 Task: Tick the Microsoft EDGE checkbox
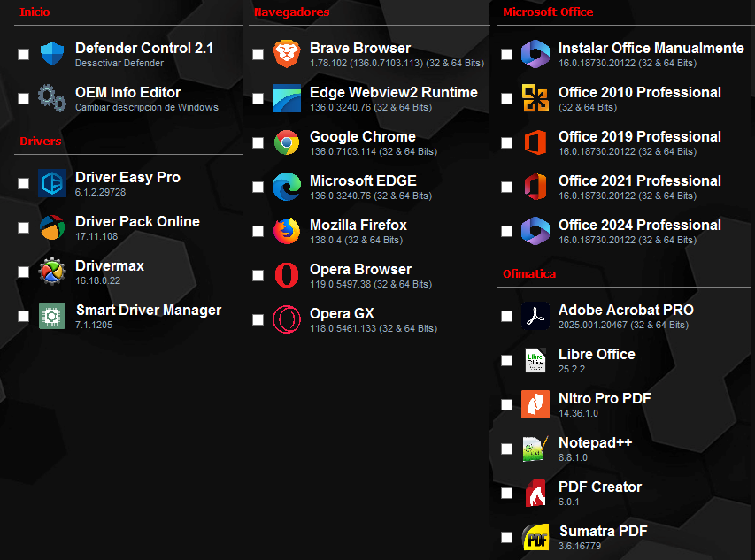(258, 188)
